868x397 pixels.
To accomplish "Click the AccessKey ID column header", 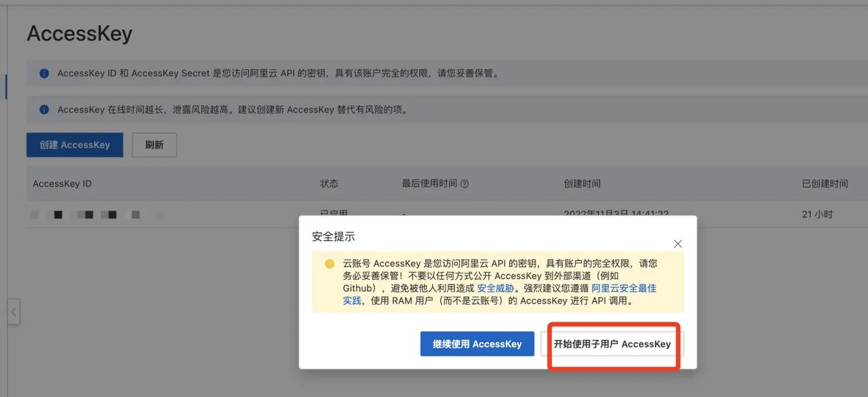I will (62, 183).
